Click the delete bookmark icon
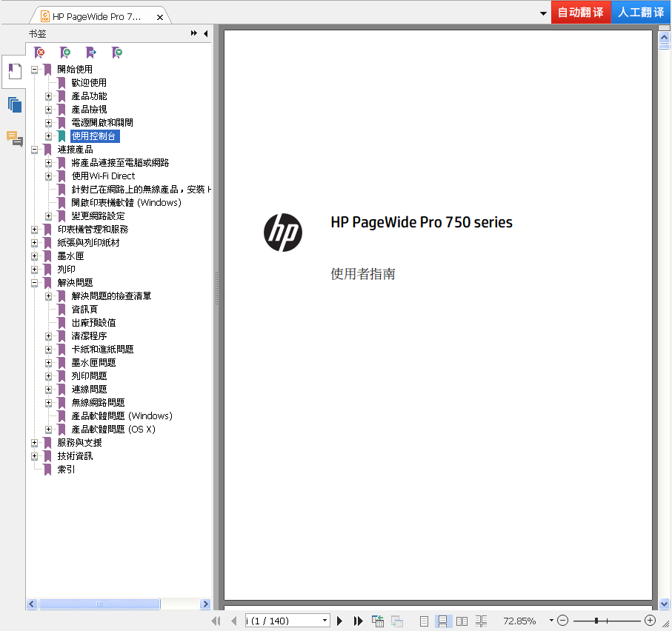 coord(39,53)
